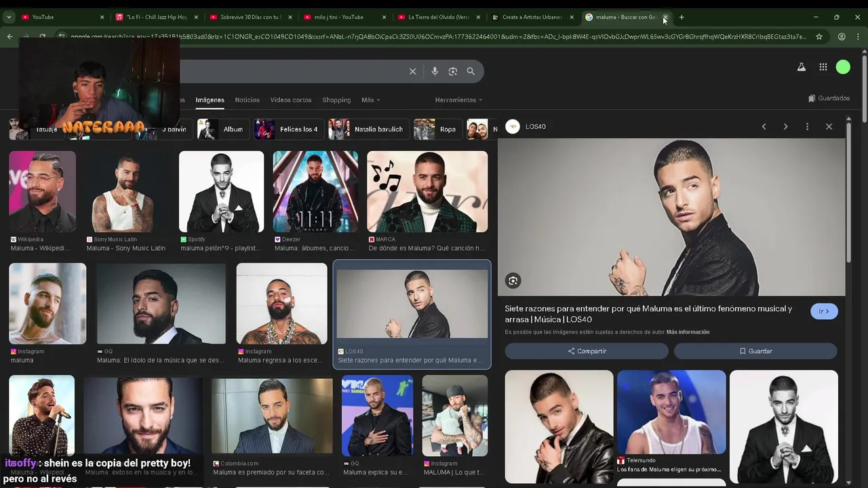The width and height of the screenshot is (868, 488).
Task: Switch to the milo j tini tab
Action: (x=344, y=17)
